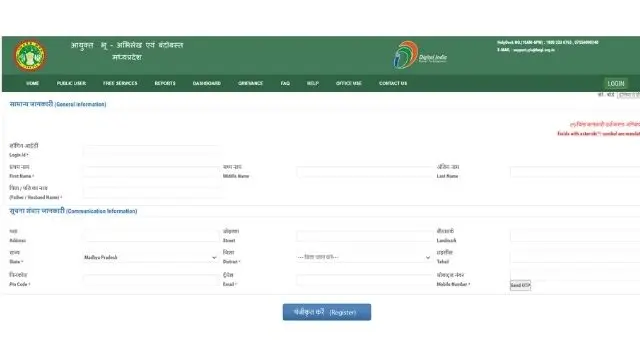Open the District dropdown

[364, 258]
